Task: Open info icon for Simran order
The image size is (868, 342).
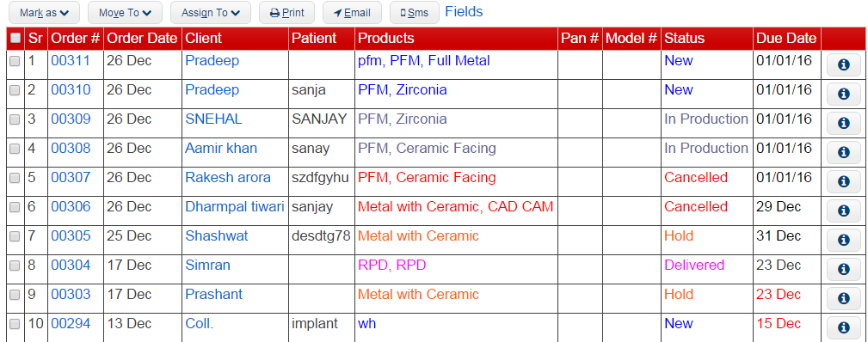Action: click(844, 269)
